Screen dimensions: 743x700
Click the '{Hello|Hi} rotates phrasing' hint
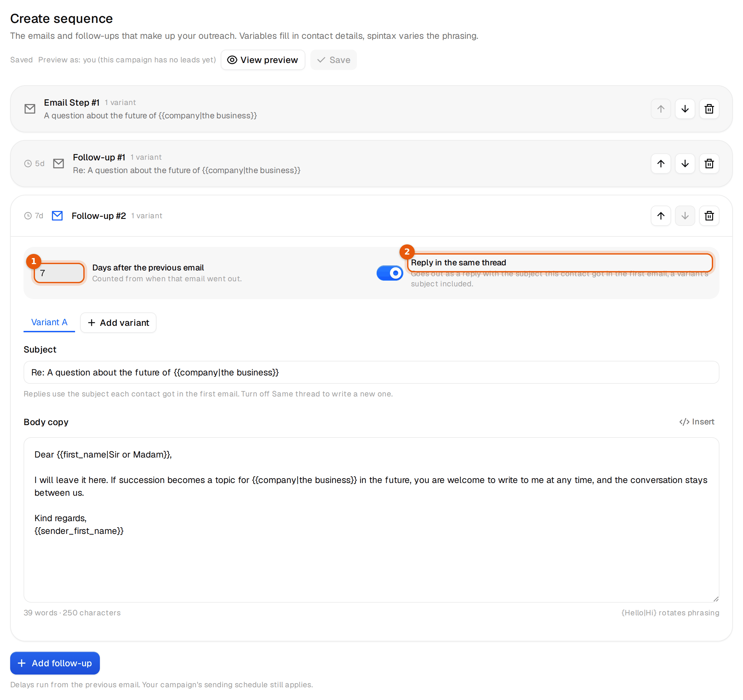pyautogui.click(x=670, y=613)
